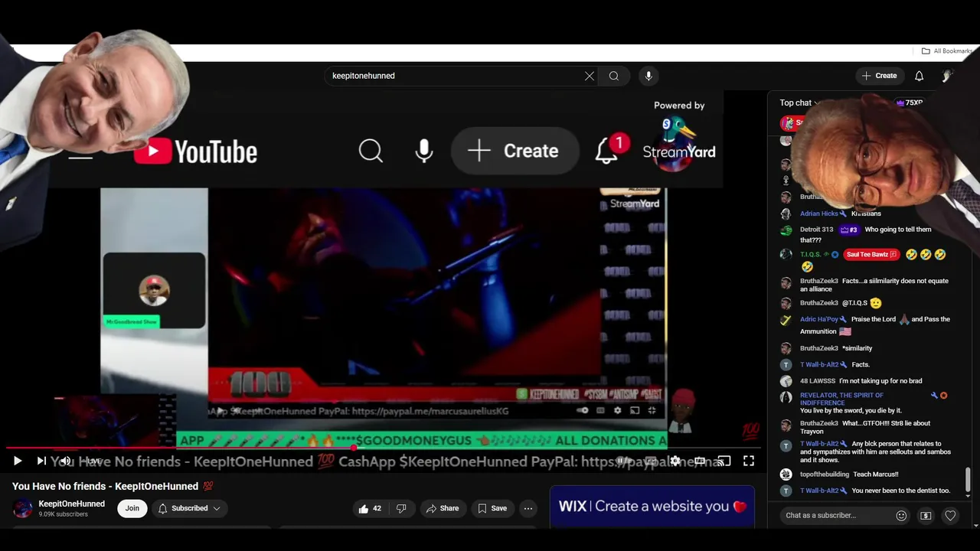Cast the video to a TV
The image size is (980, 551).
[x=724, y=461]
